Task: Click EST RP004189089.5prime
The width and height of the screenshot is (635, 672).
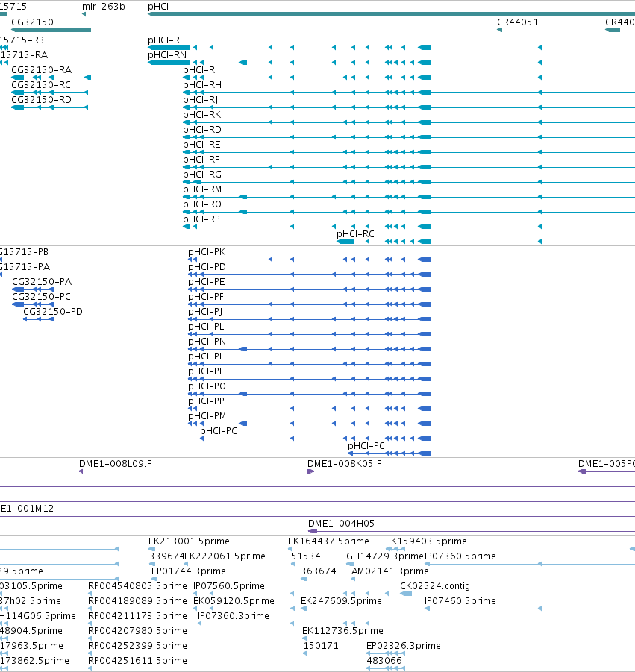Action: (x=137, y=601)
